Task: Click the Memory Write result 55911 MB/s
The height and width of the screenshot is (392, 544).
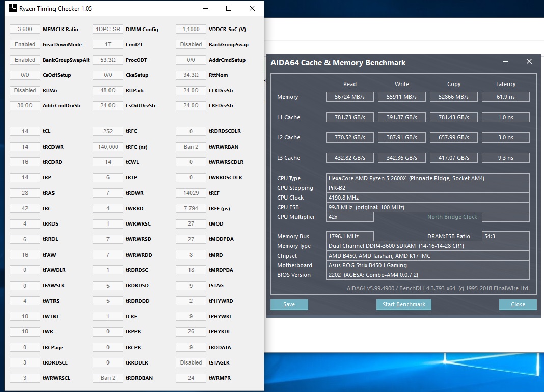Action: click(402, 97)
